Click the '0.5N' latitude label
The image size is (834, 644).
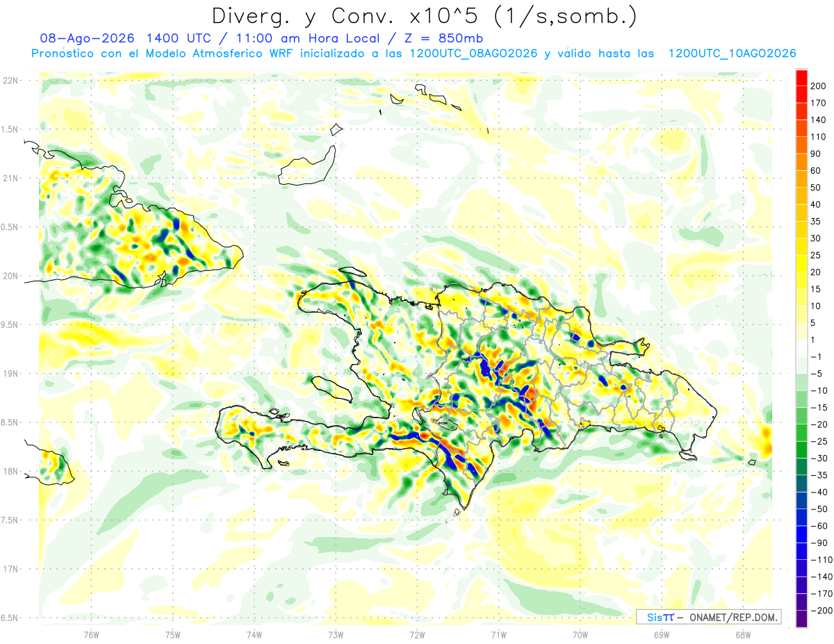pos(10,227)
